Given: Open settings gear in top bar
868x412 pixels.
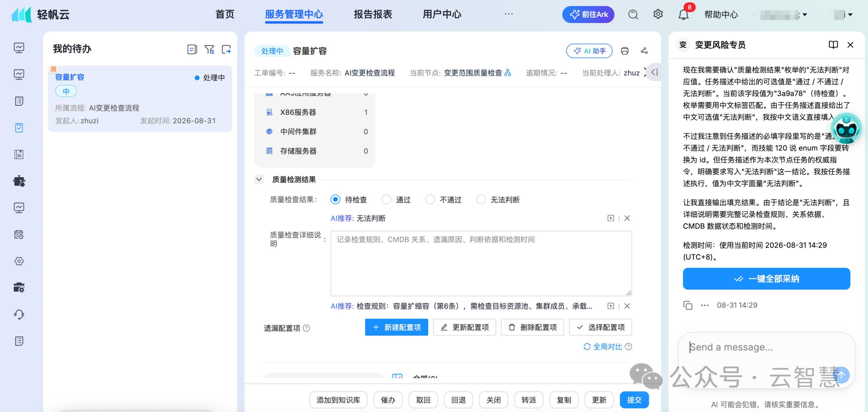Looking at the screenshot, I should (x=658, y=14).
